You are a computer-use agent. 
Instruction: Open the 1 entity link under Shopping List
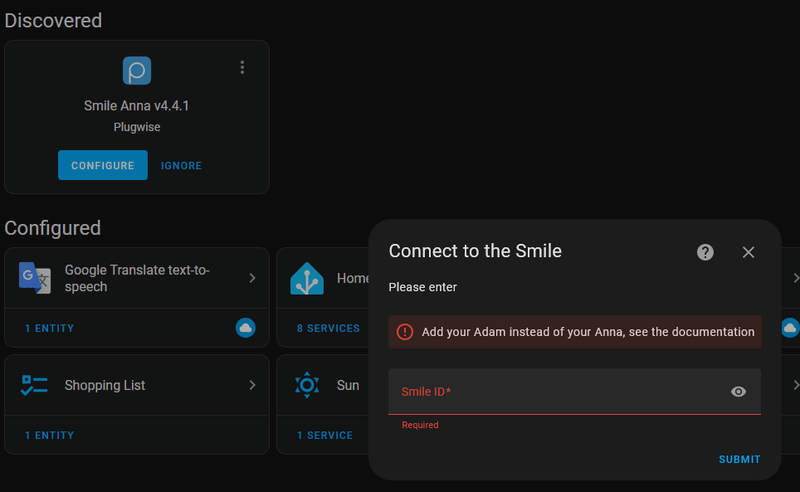49,435
